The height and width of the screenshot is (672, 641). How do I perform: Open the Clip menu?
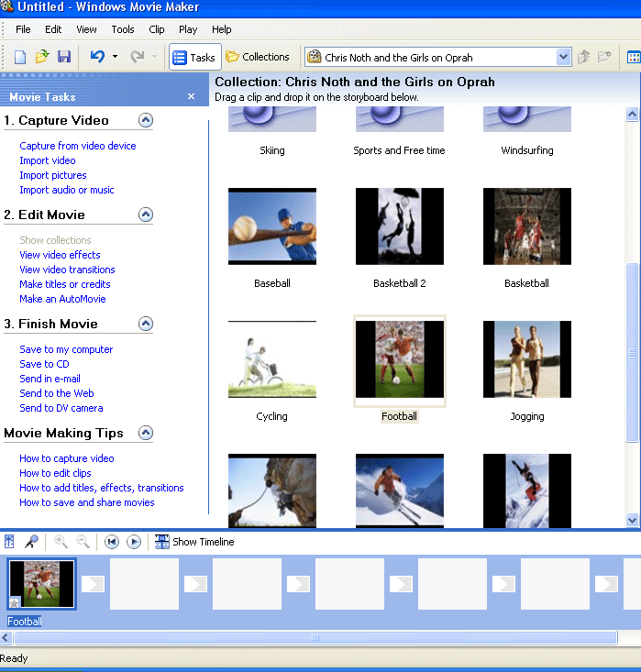(157, 29)
